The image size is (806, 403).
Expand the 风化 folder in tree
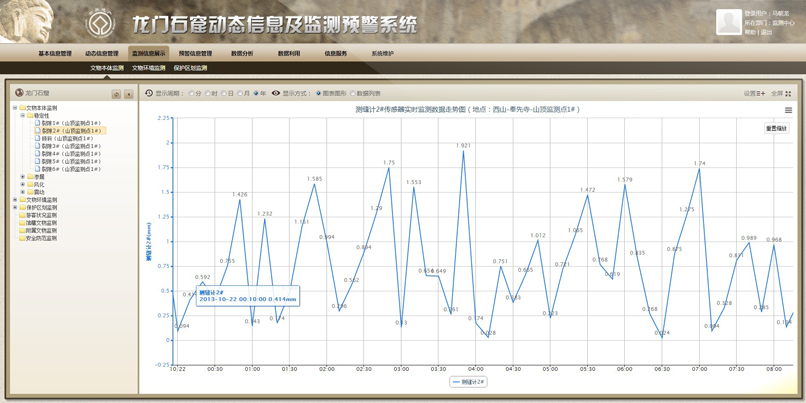click(x=23, y=185)
